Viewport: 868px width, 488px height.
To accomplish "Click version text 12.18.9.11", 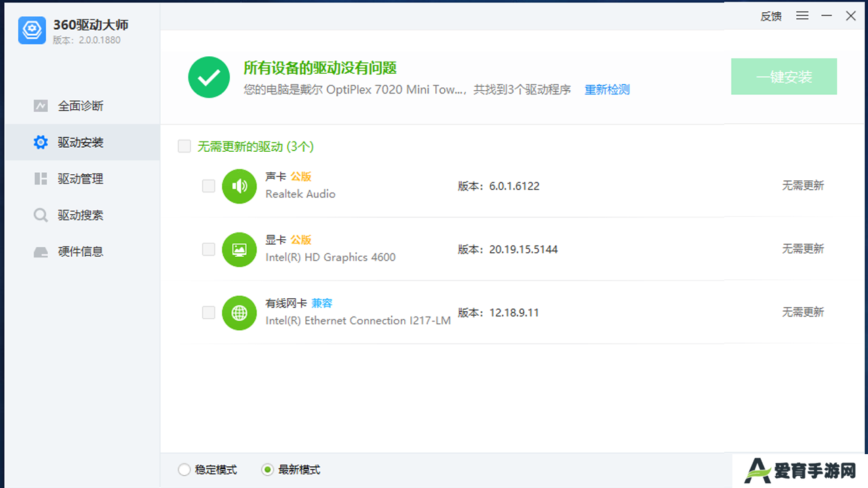I will (514, 313).
